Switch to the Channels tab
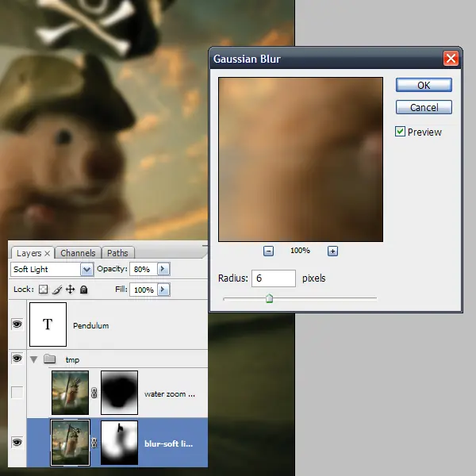The height and width of the screenshot is (476, 476). tap(78, 253)
